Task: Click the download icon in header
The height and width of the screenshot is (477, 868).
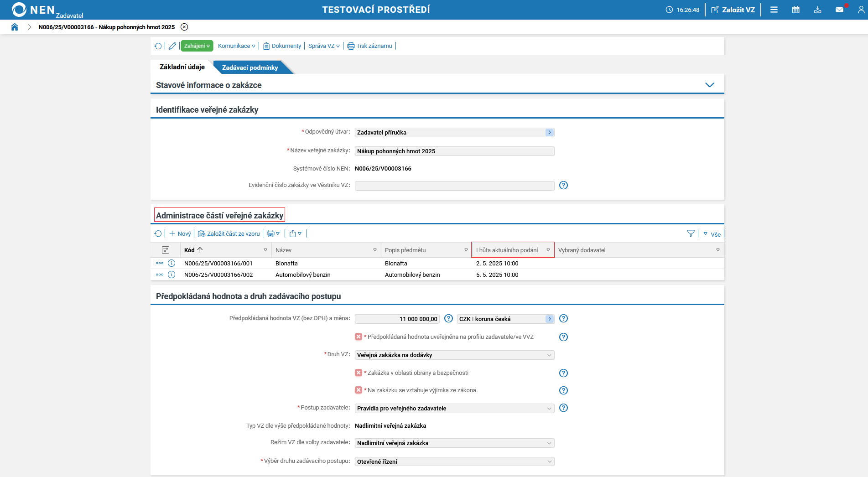Action: click(817, 10)
